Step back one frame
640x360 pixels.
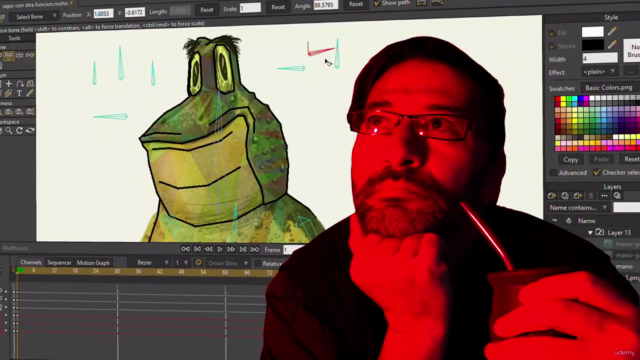[x=209, y=249]
